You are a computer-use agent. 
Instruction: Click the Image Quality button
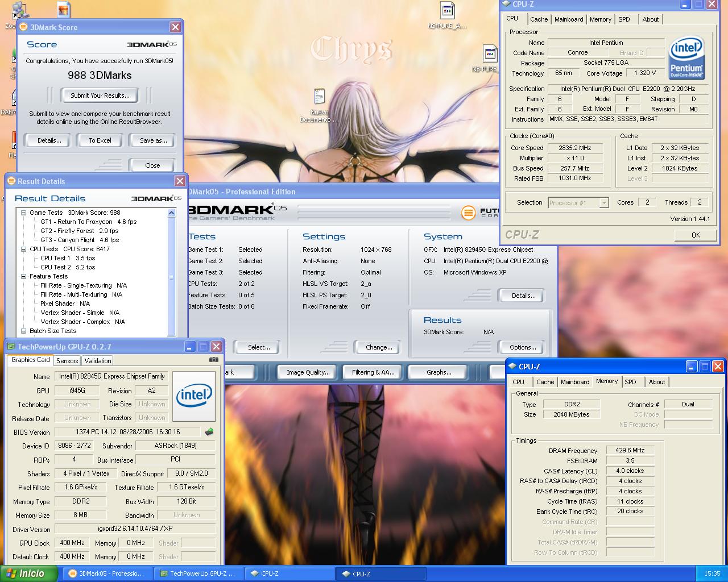pyautogui.click(x=308, y=372)
